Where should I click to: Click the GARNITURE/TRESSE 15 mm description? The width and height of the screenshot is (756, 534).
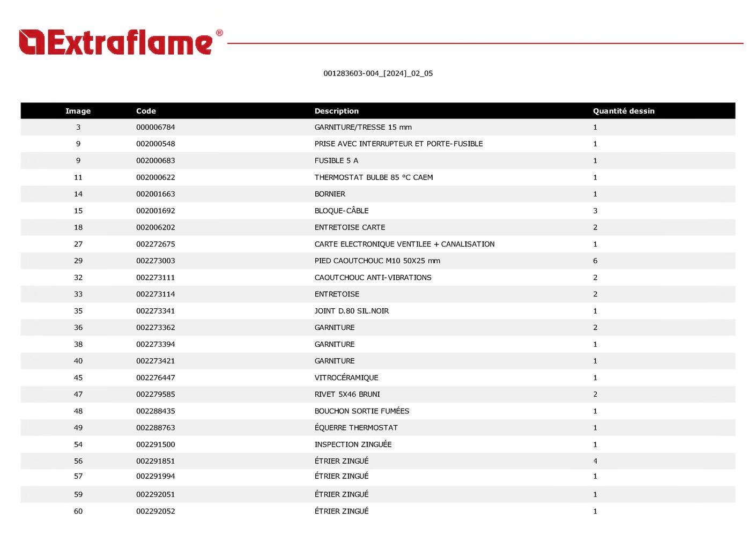click(x=363, y=128)
